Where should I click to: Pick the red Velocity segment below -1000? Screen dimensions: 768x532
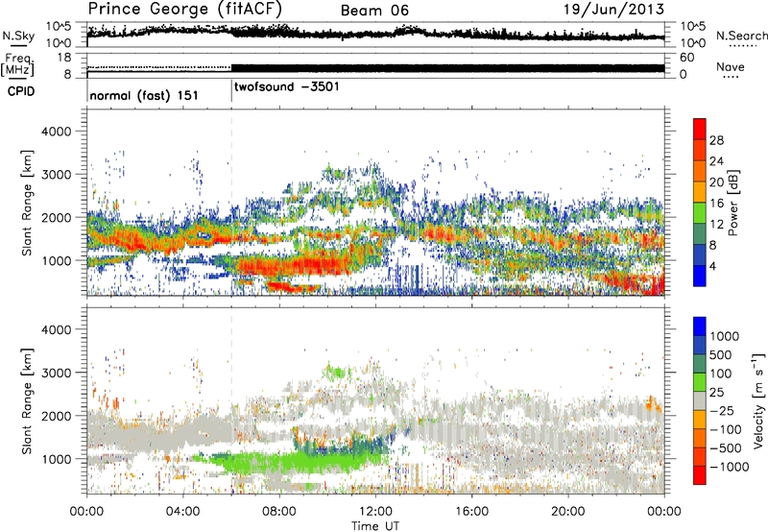[x=700, y=475]
